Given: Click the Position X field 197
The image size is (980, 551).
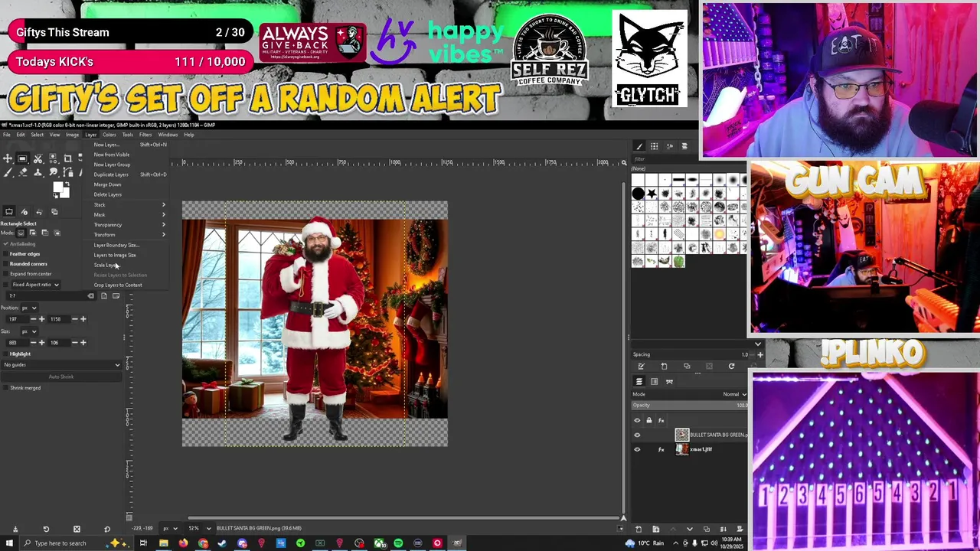Looking at the screenshot, I should pyautogui.click(x=16, y=319).
